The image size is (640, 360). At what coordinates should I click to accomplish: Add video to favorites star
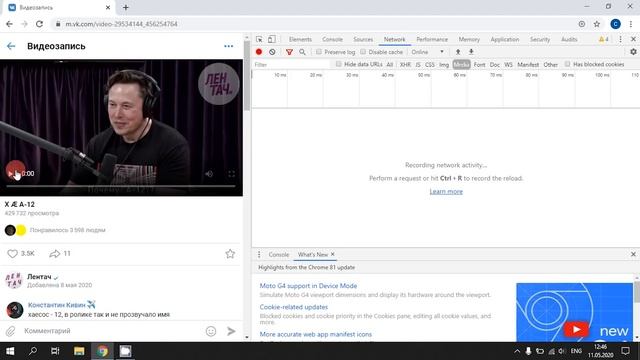pyautogui.click(x=230, y=253)
